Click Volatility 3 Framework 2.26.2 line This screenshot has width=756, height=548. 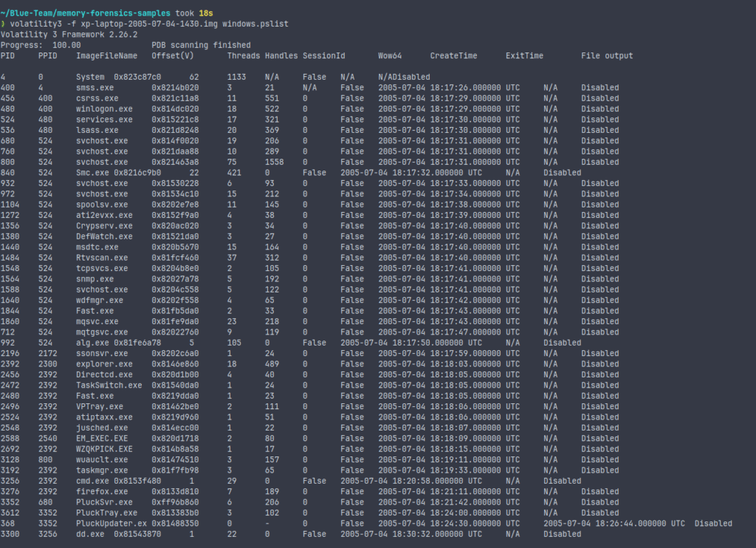tap(69, 35)
